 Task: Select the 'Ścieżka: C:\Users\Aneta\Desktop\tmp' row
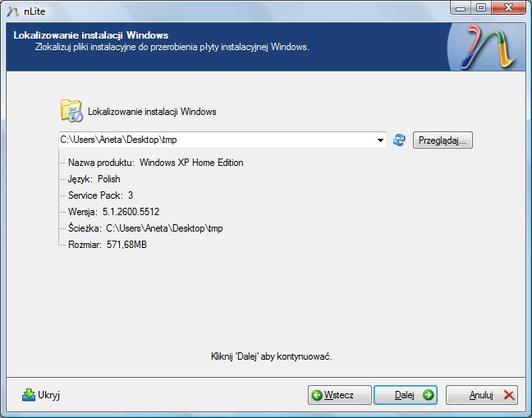[x=145, y=228]
